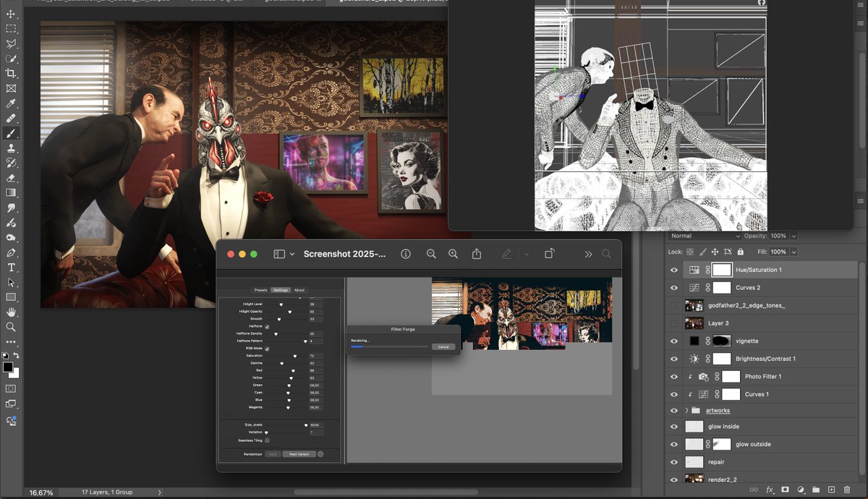Image resolution: width=868 pixels, height=499 pixels.
Task: Select the Brush tool
Action: tap(11, 133)
